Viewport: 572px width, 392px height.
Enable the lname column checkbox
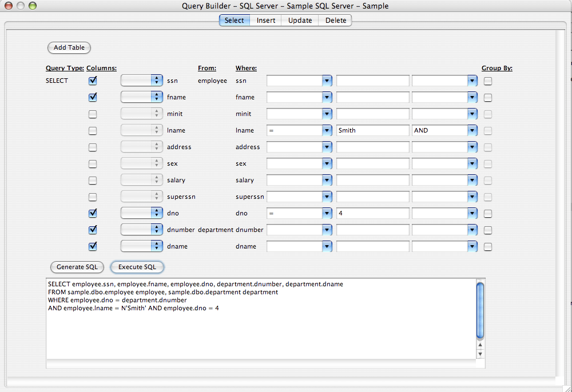[93, 130]
